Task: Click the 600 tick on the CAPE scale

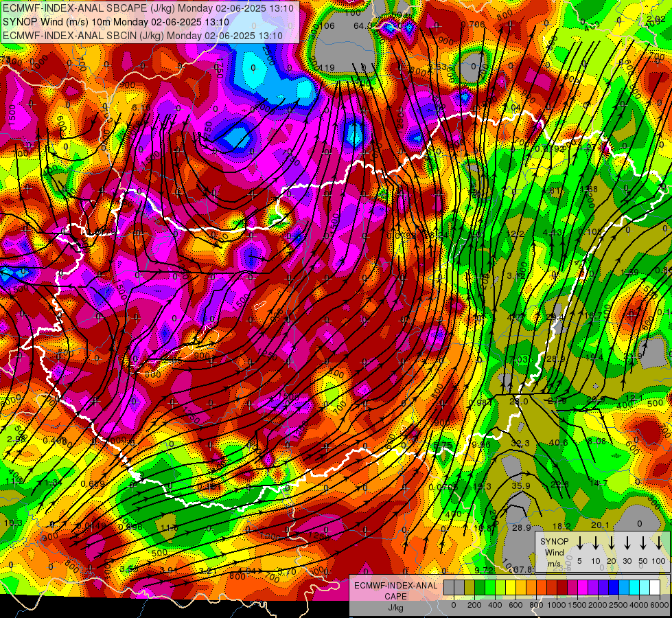Action: (x=515, y=605)
